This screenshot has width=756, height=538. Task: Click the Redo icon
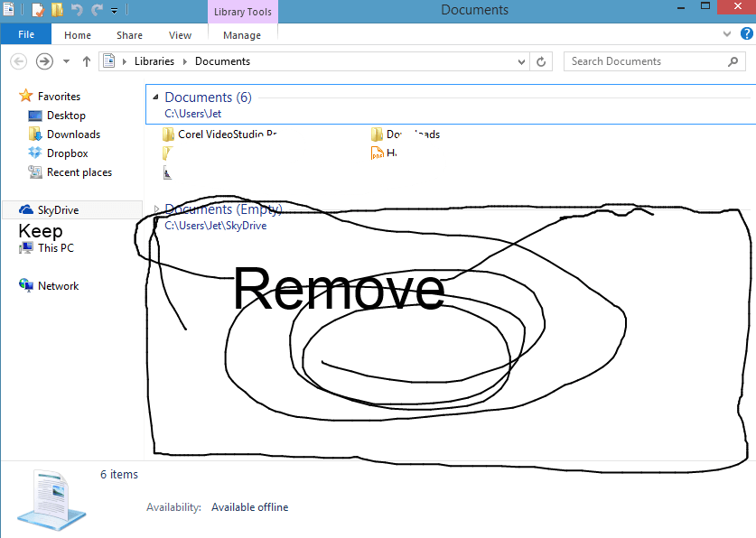pos(96,8)
